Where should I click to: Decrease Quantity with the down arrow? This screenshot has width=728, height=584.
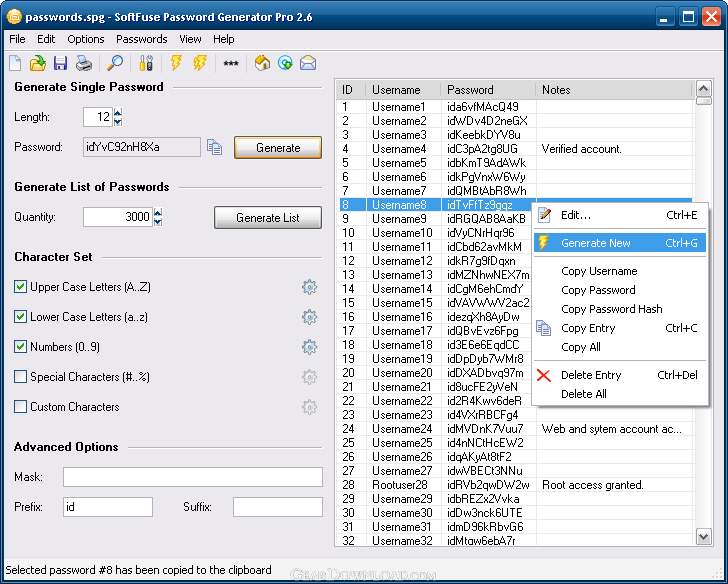[x=158, y=222]
